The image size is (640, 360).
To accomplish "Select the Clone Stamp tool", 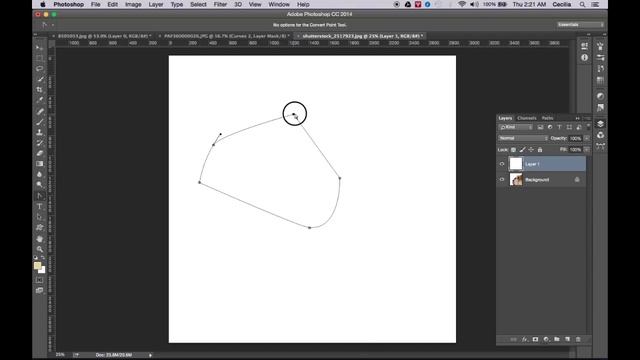I will tap(40, 132).
